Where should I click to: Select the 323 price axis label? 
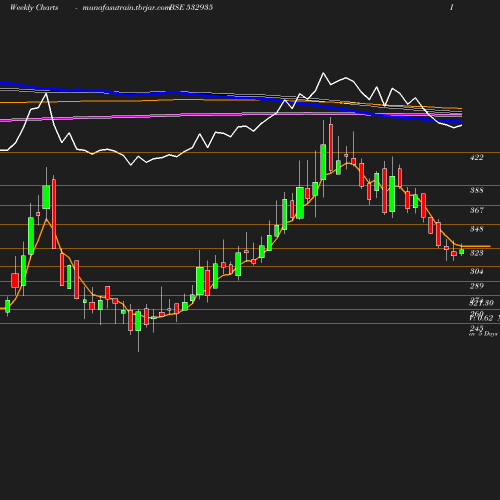point(476,253)
